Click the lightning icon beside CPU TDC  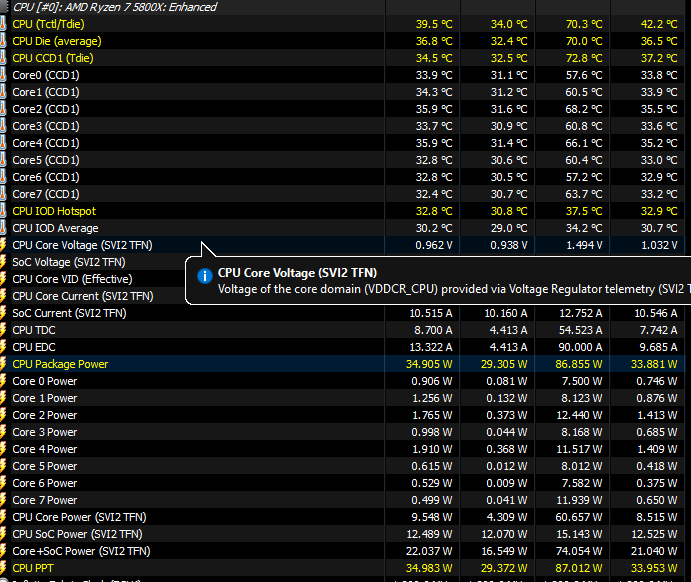coord(3,330)
